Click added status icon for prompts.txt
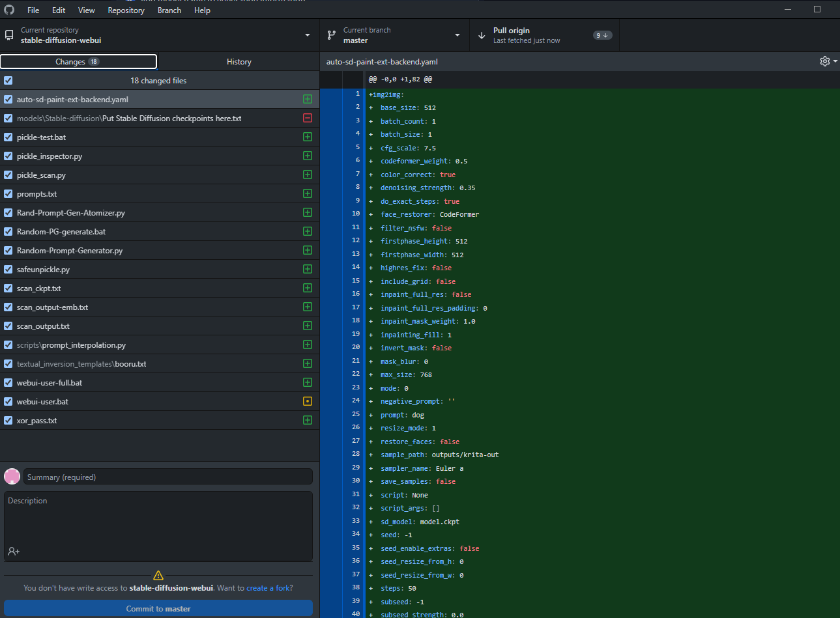Viewport: 840px width, 618px height. pyautogui.click(x=308, y=194)
